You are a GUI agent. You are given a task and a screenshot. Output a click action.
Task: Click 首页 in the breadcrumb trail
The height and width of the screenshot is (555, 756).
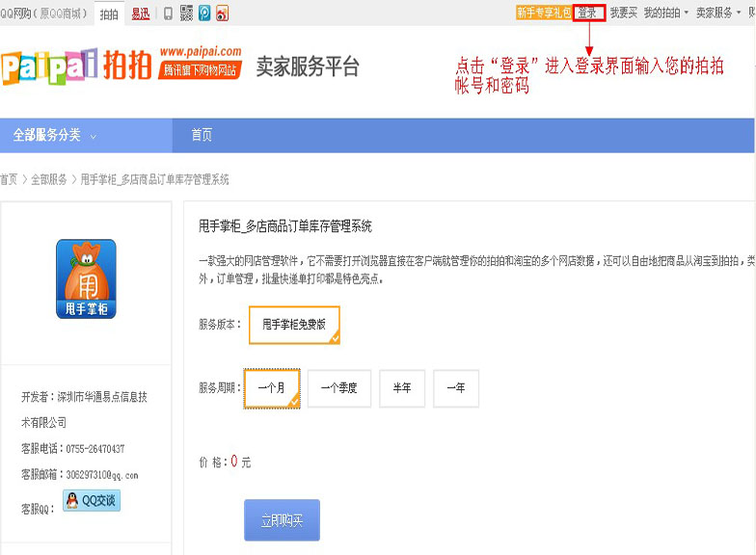click(9, 179)
